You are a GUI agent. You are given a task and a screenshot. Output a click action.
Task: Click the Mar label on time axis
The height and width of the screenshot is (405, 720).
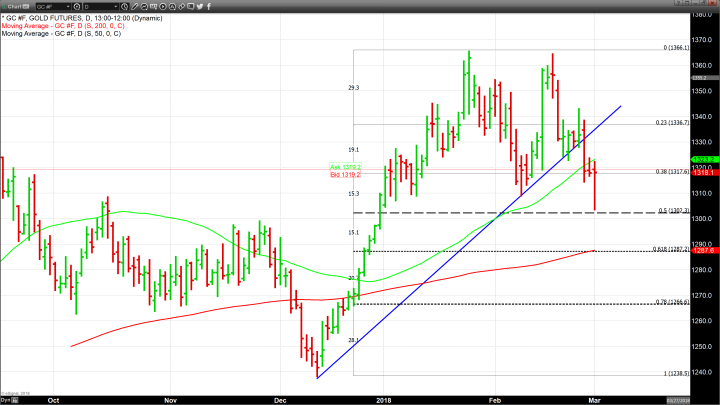tap(594, 400)
